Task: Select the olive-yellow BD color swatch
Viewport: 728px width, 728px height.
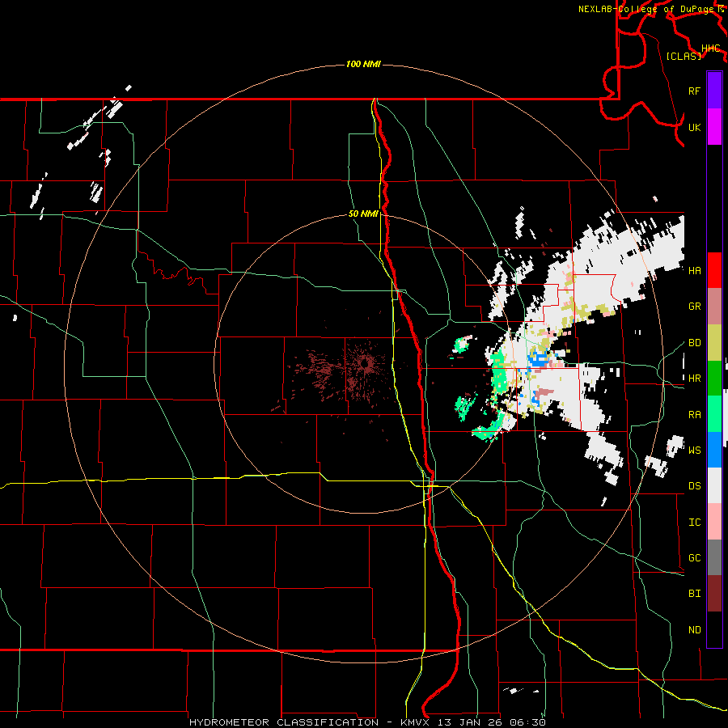Action: [714, 343]
